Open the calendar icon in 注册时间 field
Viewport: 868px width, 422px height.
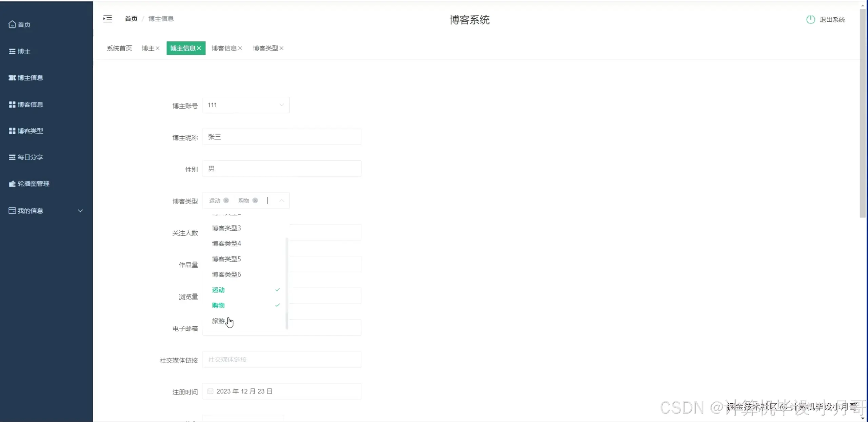(x=210, y=391)
